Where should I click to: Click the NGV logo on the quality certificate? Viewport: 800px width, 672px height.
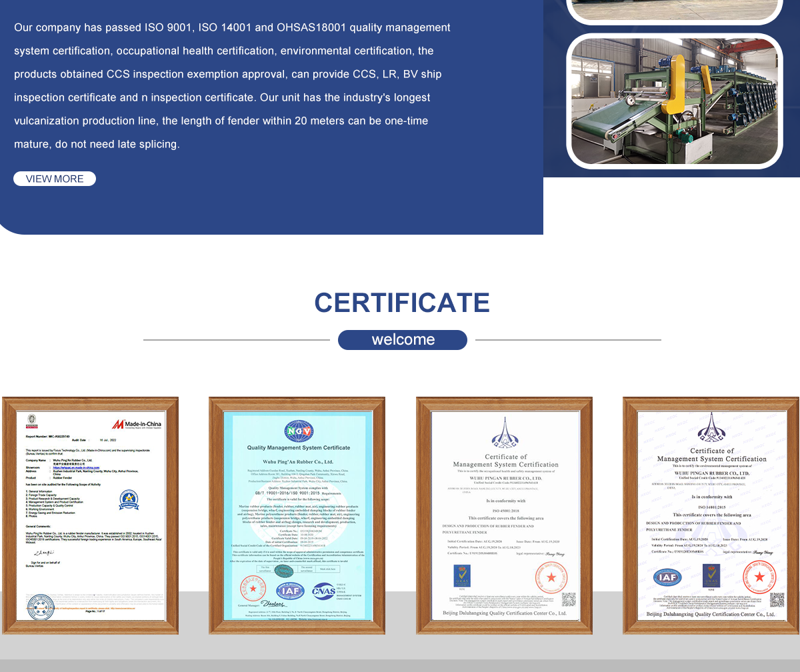[298, 431]
